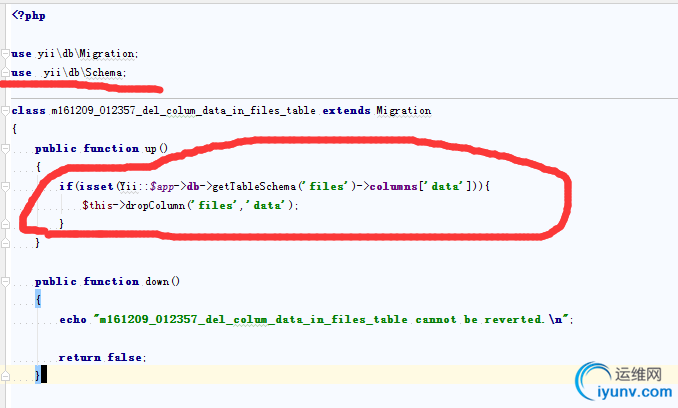
Task: Click the 'db' property after $app
Action: pos(193,186)
